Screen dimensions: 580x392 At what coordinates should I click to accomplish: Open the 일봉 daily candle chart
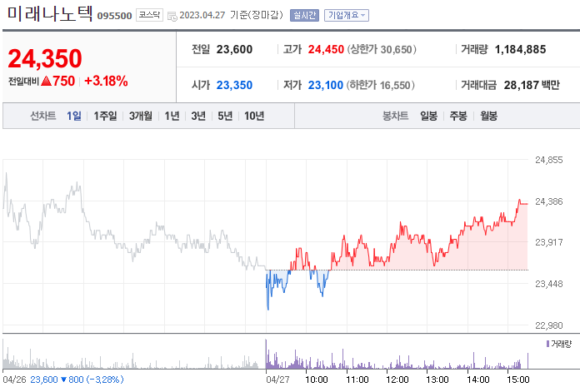428,116
